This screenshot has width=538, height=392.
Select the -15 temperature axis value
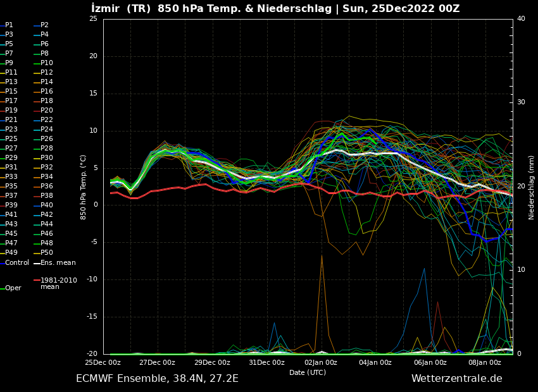tap(92, 317)
